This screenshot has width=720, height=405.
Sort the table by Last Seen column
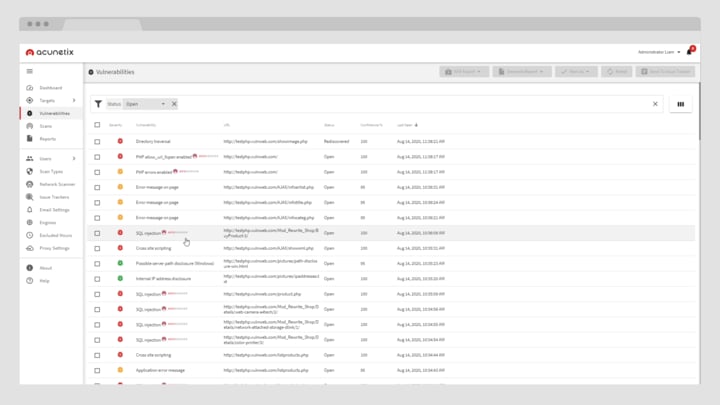click(405, 125)
